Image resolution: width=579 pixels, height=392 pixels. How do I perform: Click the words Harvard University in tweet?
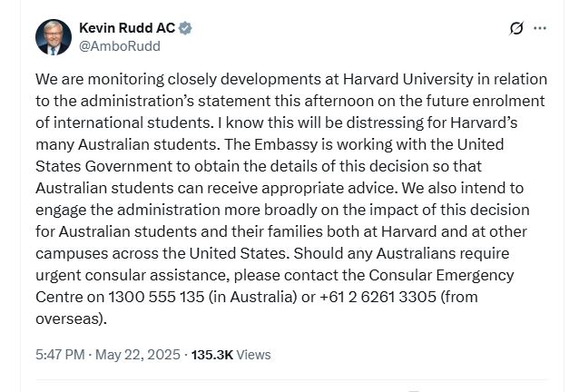(408, 79)
